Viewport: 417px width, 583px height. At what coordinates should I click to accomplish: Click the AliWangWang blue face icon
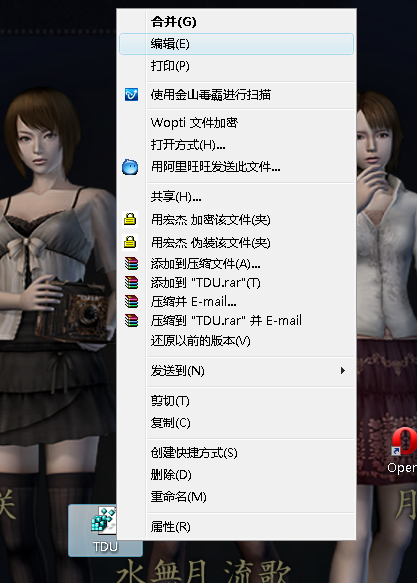pos(130,167)
